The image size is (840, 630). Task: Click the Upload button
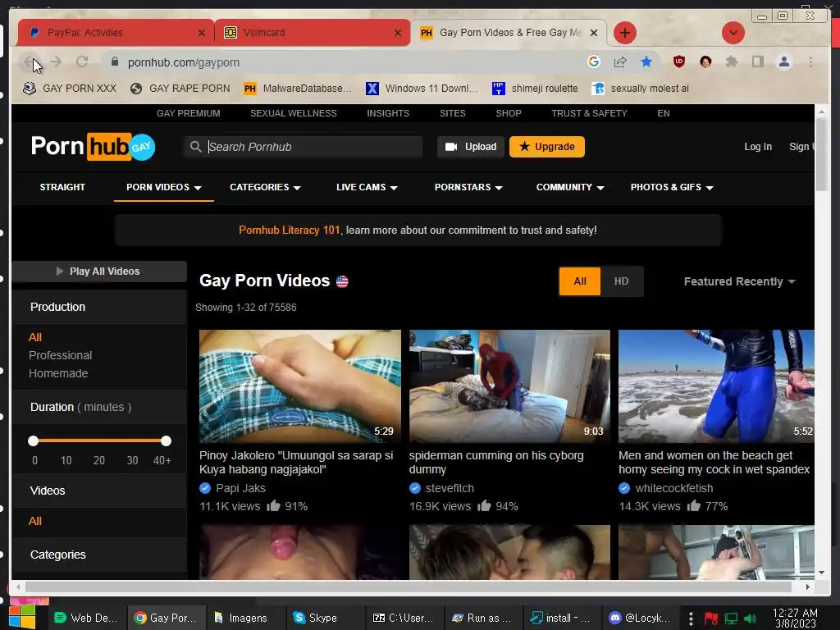click(x=471, y=147)
